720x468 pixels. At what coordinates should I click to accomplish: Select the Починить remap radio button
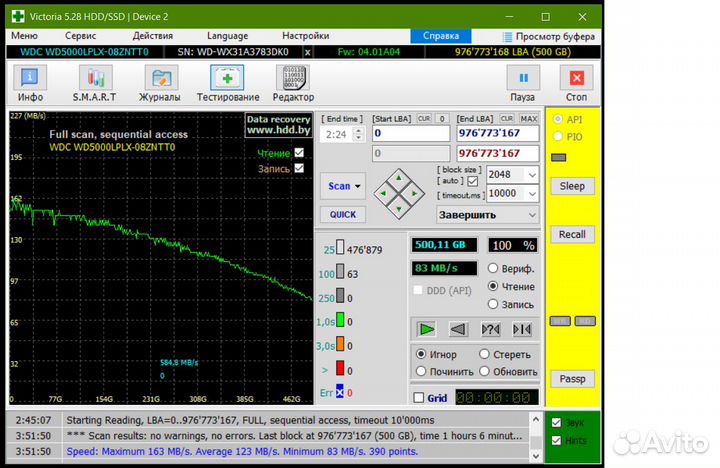[421, 371]
